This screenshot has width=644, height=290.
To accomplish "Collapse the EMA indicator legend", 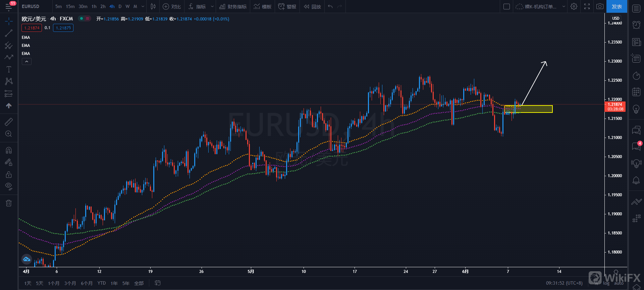I will 26,62.
